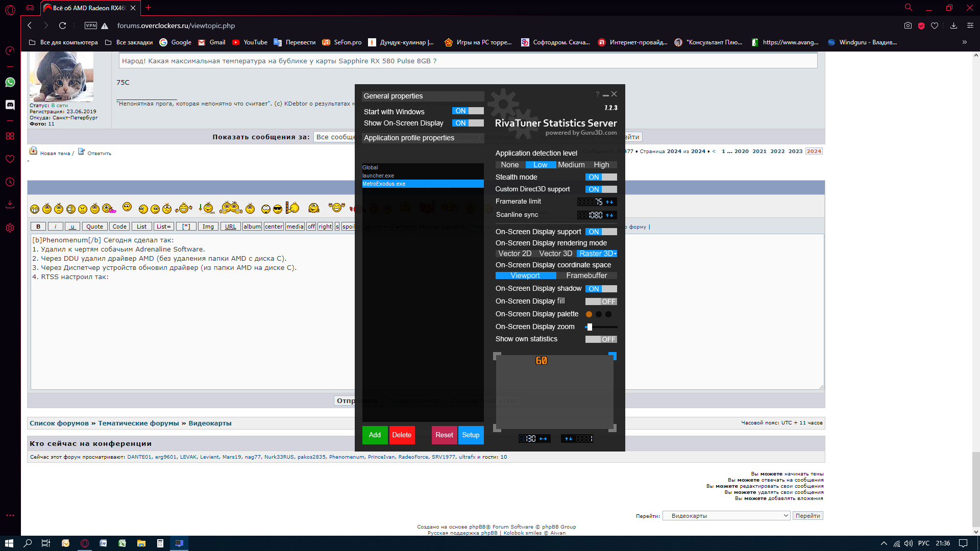Select Global profile in list
Viewport: 980px width, 551px height.
coord(371,167)
